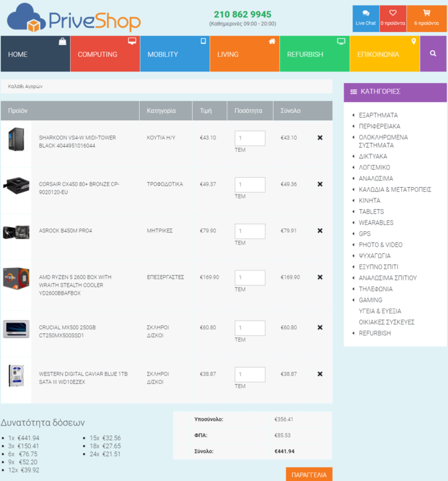Open the CORSAIR power supply thumbnail

(16, 185)
